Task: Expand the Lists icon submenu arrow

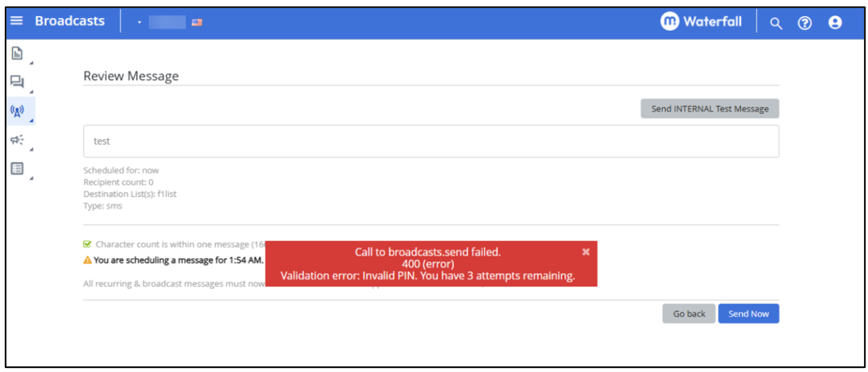Action: [x=31, y=177]
